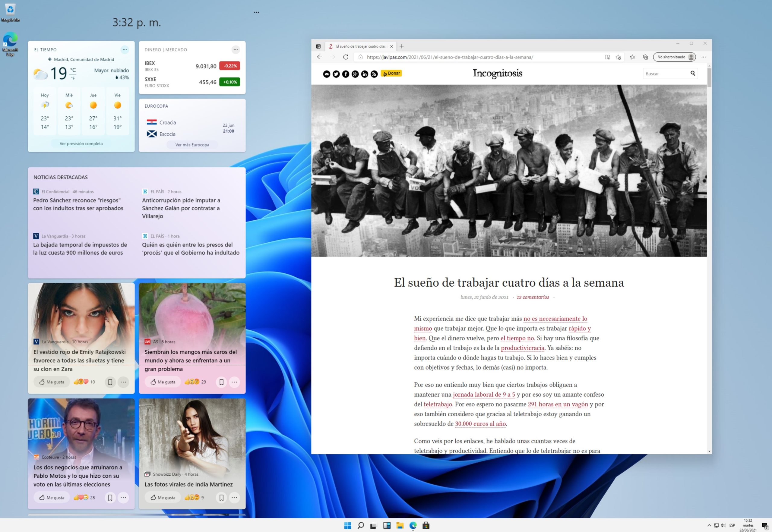
Task: Click Ver previsión completa button
Action: pos(81,144)
